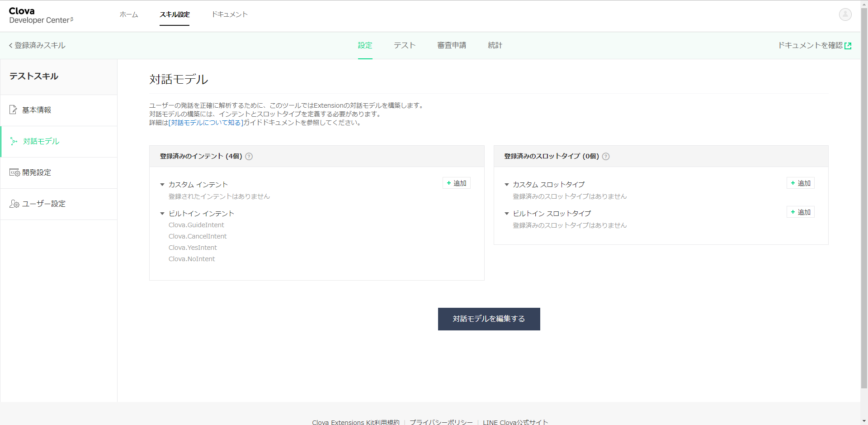Click help icon beside 登録済みのスロットタイプ
Image resolution: width=868 pixels, height=425 pixels.
pyautogui.click(x=606, y=157)
